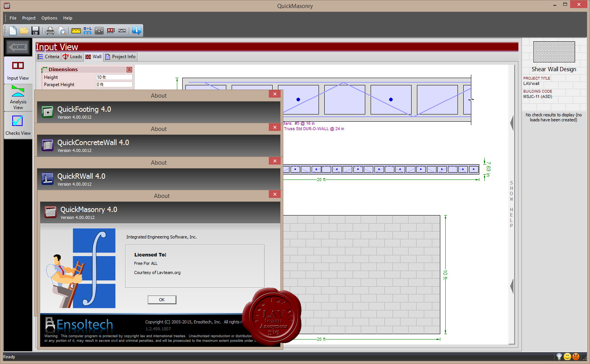Screen dimensions: 590x364
Task: Open the Help menu
Action: pyautogui.click(x=68, y=18)
